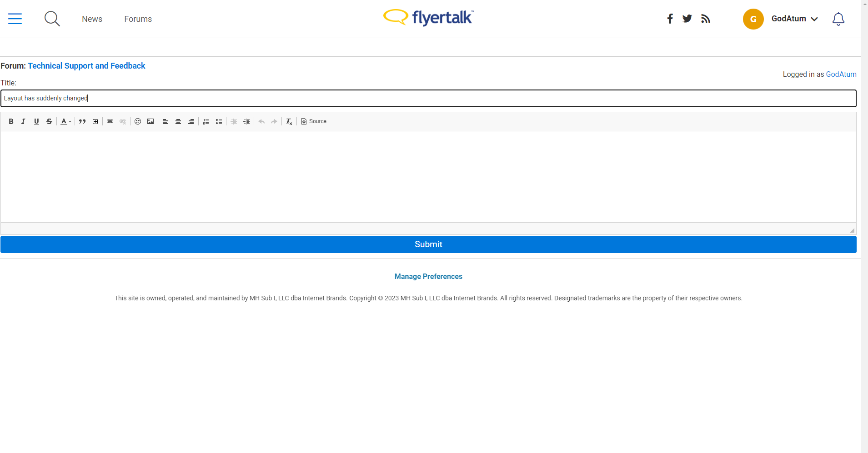The image size is (868, 453).
Task: Toggle italic formatting in editor
Action: click(x=24, y=121)
